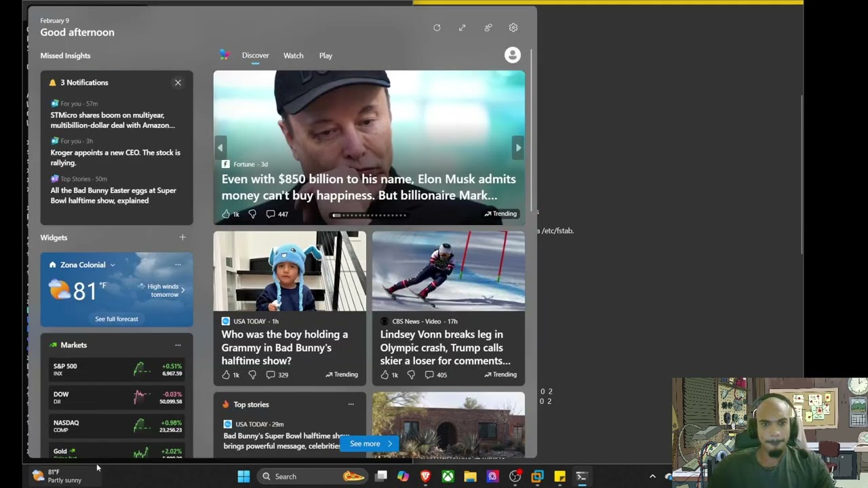Open Xbox app from the taskbar

(448, 476)
